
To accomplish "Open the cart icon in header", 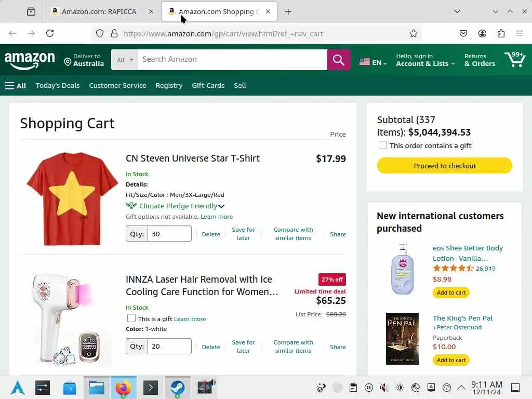I will pos(514,60).
